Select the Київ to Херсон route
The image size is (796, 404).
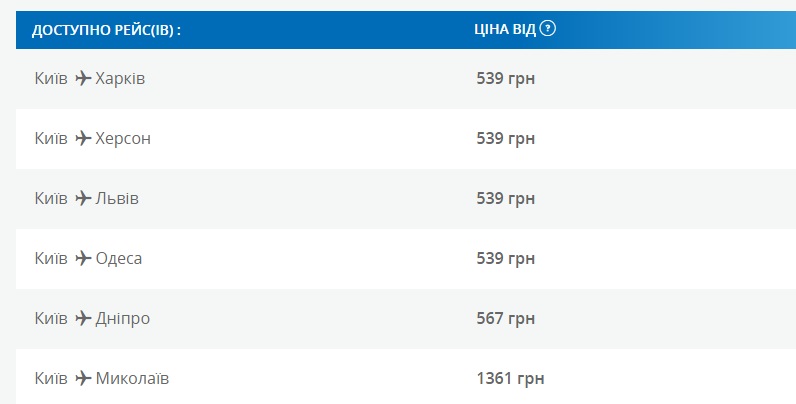(x=93, y=138)
